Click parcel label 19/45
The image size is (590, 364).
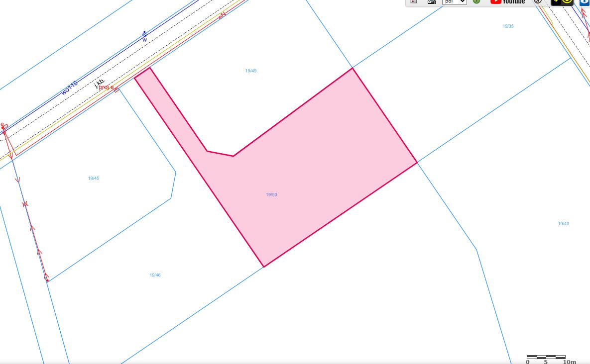click(x=93, y=179)
